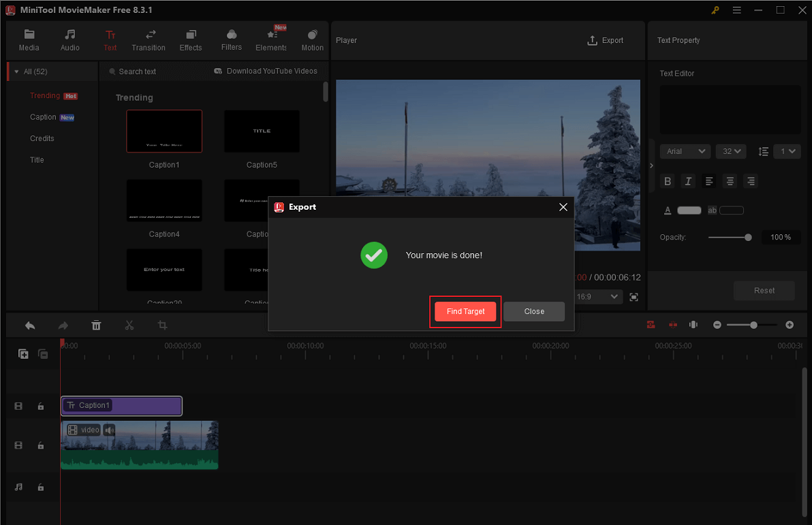Click the zoom in plus icon
Screen dimensions: 812x525
[790, 325]
